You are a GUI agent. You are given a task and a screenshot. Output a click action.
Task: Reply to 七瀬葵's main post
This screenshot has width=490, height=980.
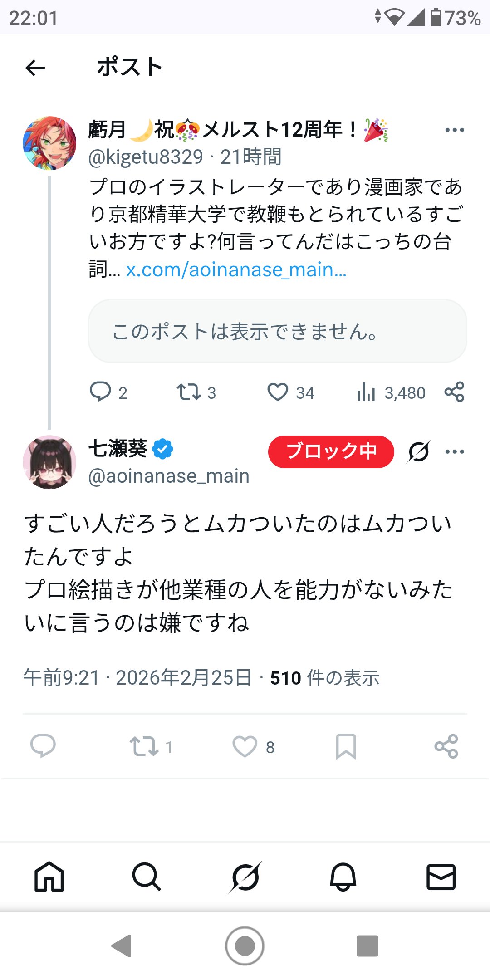pos(43,746)
